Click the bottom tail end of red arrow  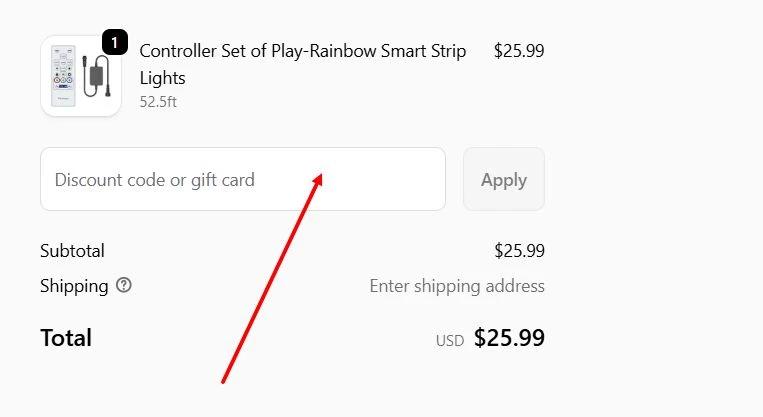222,381
